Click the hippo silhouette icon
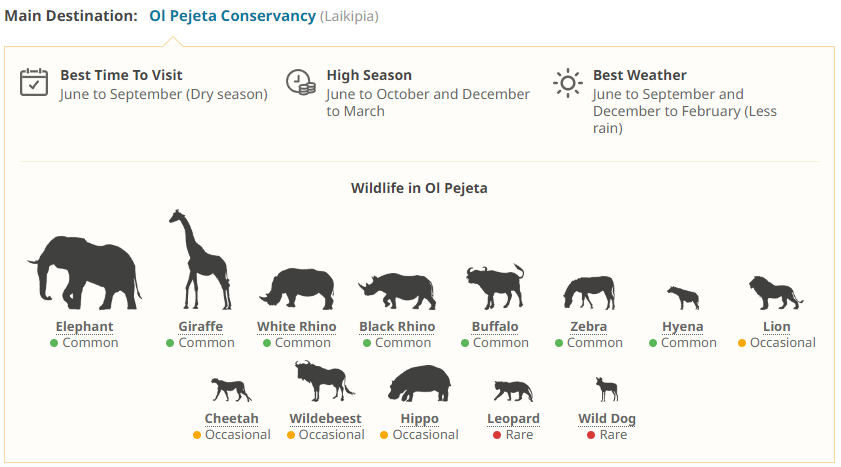 (419, 384)
